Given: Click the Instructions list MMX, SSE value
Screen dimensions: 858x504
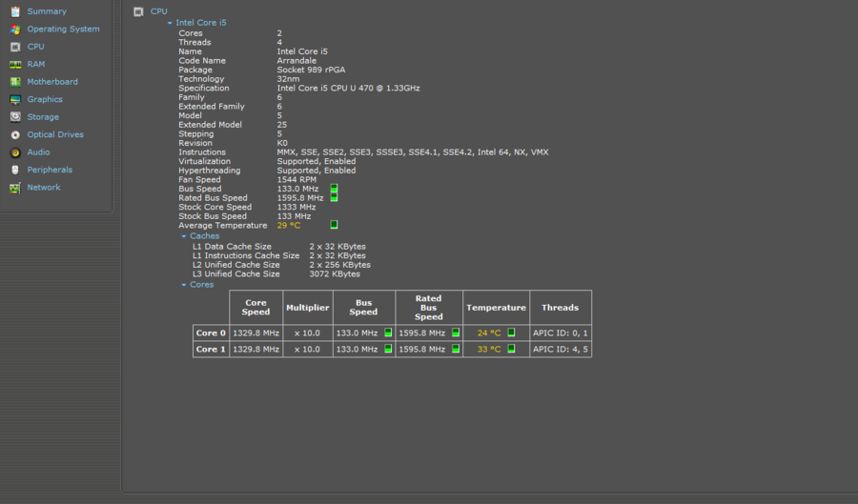Looking at the screenshot, I should click(x=413, y=152).
